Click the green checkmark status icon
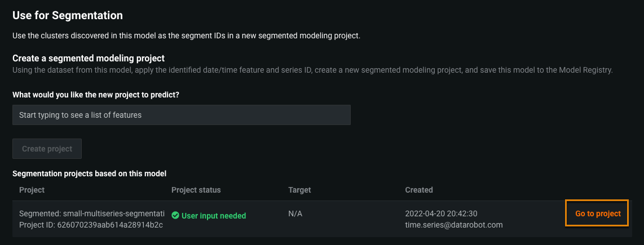Image resolution: width=644 pixels, height=245 pixels. point(175,216)
